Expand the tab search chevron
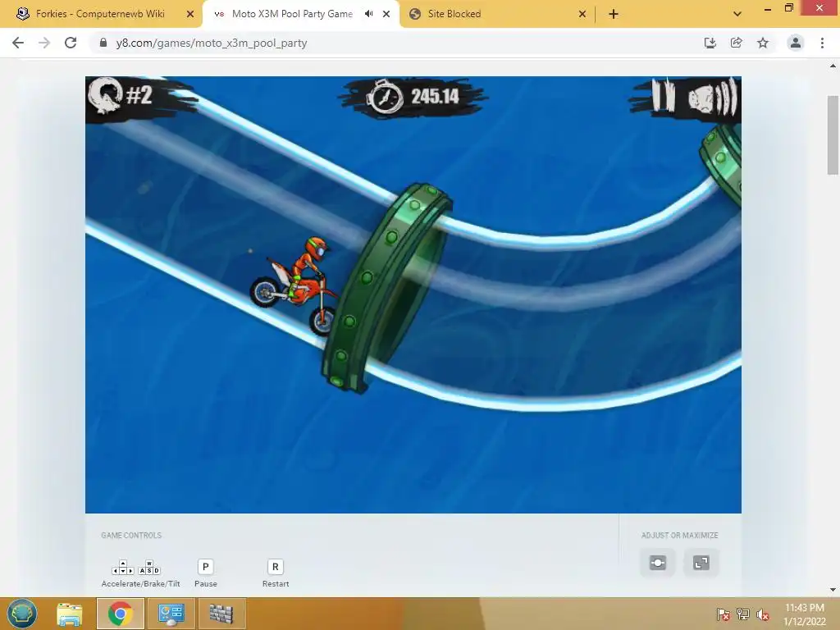The height and width of the screenshot is (630, 840). pyautogui.click(x=737, y=14)
